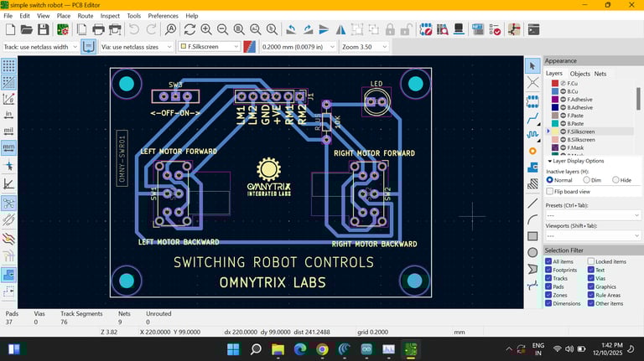Mirror selection horizontally icon
The width and height of the screenshot is (644, 361).
(340, 29)
